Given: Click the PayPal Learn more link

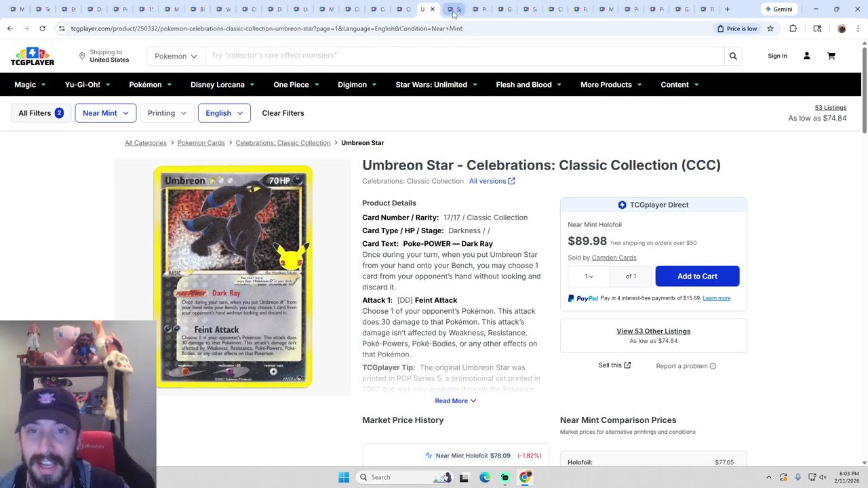Looking at the screenshot, I should (x=716, y=298).
